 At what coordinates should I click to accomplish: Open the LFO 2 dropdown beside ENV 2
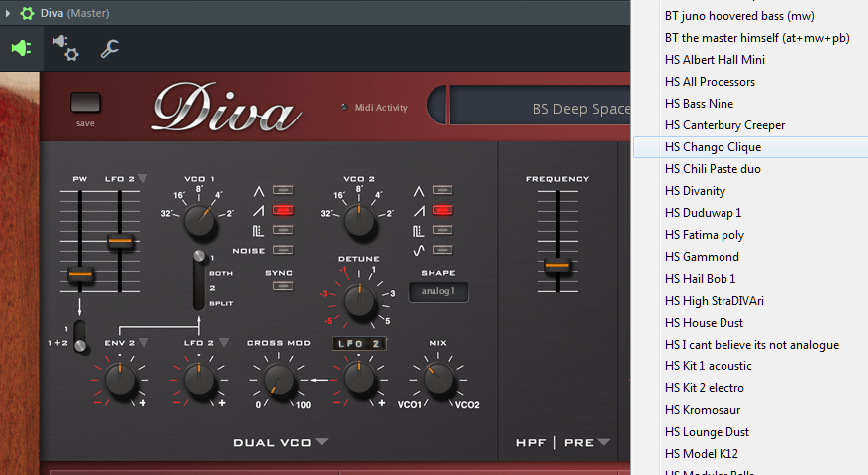tap(223, 343)
